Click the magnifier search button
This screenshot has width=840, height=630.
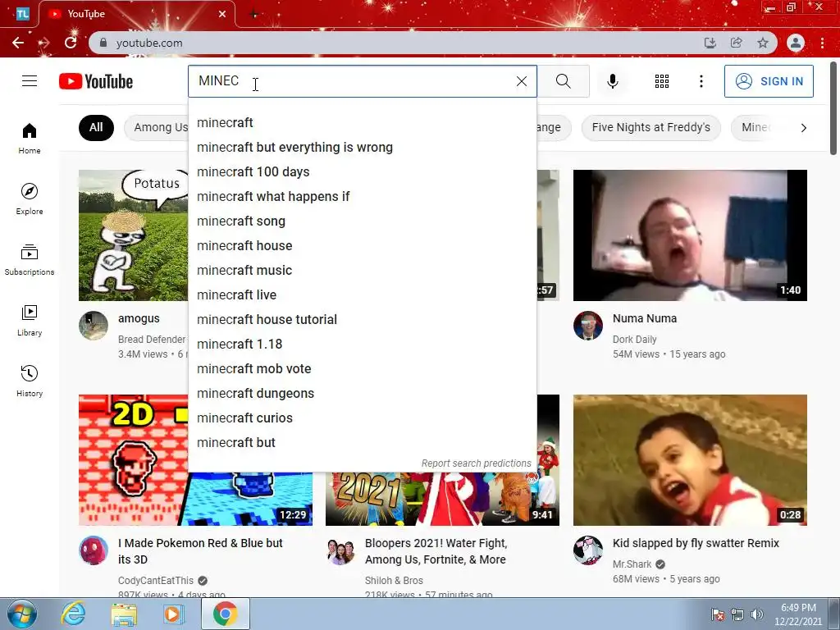(x=563, y=81)
